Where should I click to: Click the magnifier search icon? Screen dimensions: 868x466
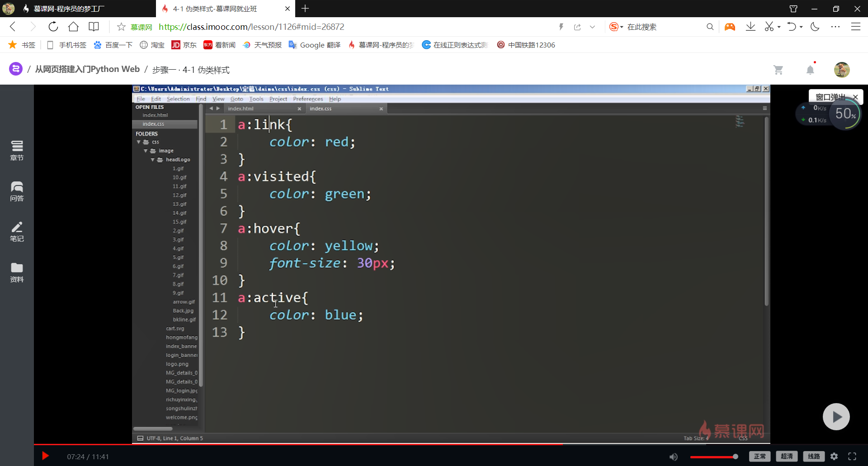coord(710,27)
